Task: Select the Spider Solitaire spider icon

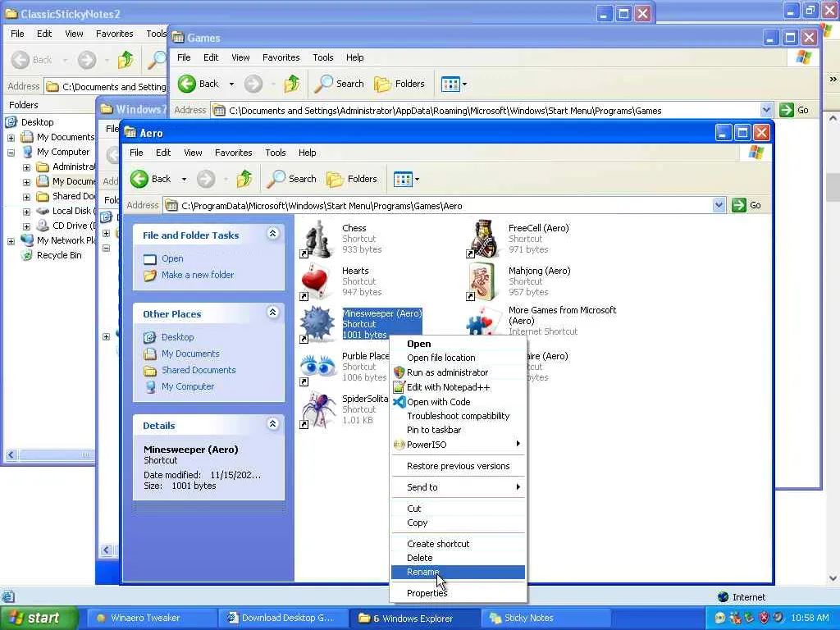Action: (317, 410)
